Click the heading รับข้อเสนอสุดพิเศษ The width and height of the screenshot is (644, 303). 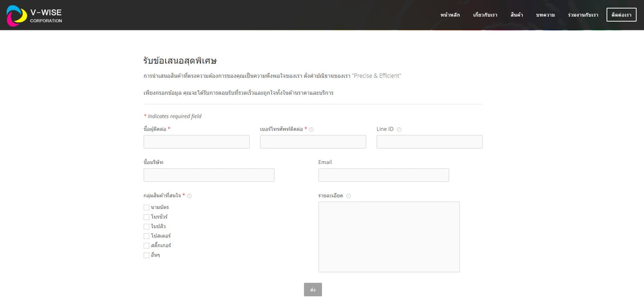(x=180, y=61)
